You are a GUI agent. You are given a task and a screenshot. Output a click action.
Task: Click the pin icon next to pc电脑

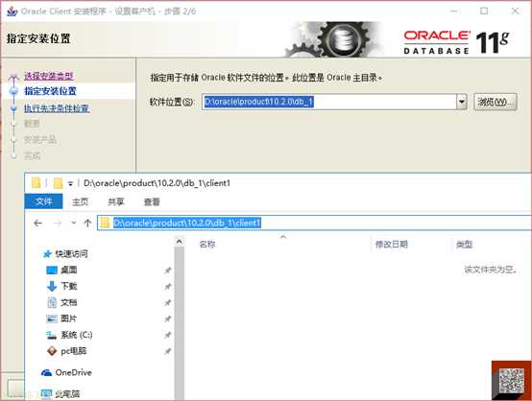click(168, 351)
